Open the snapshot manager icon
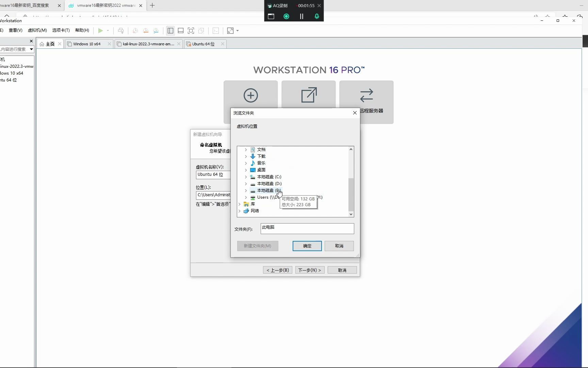588x368 pixels. (x=156, y=31)
